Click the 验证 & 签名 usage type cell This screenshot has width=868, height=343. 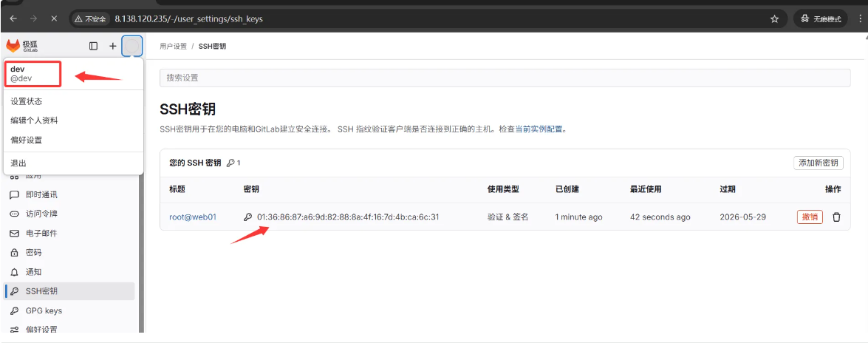[508, 217]
